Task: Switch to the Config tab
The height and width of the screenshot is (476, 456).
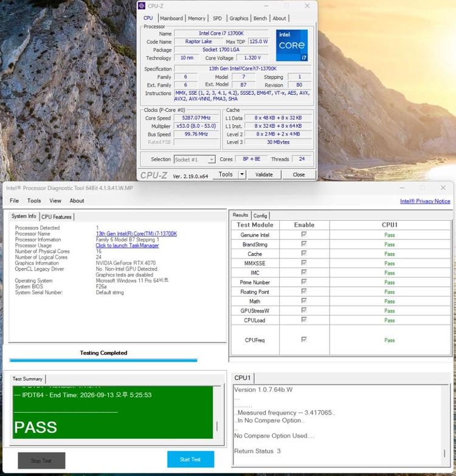Action: [260, 216]
